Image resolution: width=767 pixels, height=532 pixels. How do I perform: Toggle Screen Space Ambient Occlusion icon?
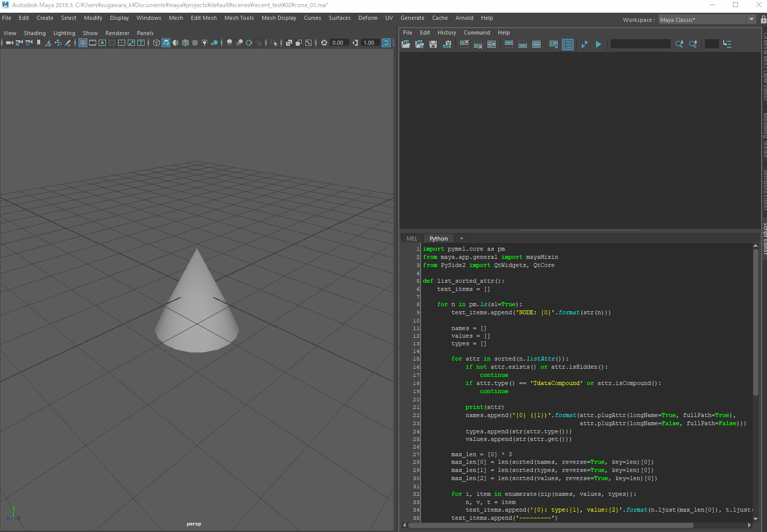pos(230,43)
